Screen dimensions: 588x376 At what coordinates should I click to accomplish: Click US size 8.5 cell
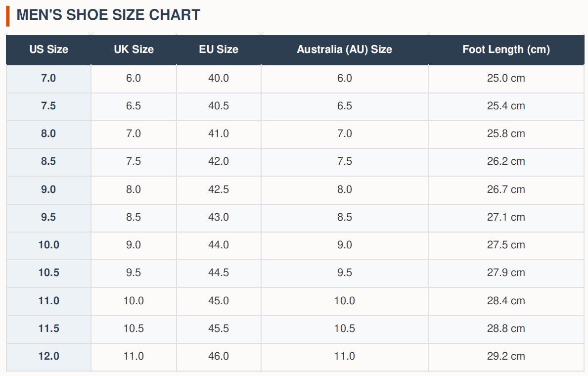[49, 162]
